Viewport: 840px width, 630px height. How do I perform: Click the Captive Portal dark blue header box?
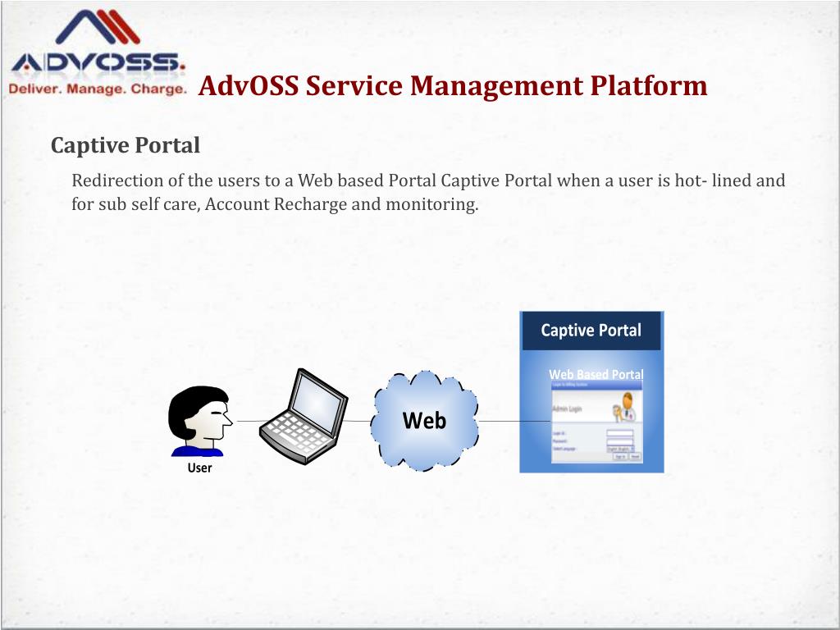point(591,331)
